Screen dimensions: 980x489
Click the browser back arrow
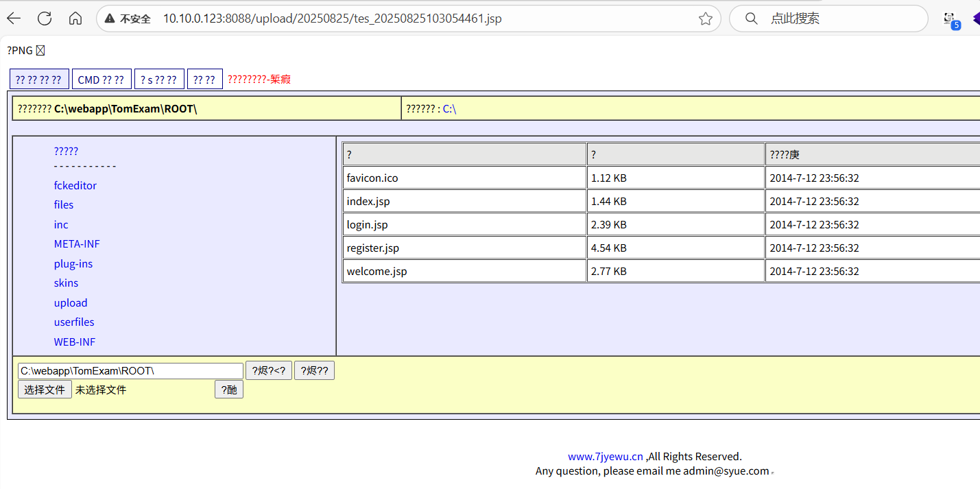click(14, 19)
